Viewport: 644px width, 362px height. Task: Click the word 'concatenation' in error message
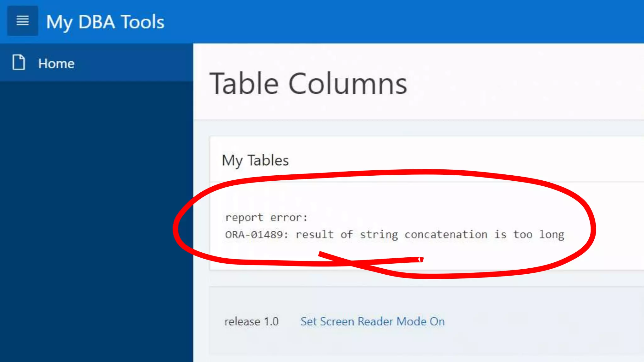(446, 234)
